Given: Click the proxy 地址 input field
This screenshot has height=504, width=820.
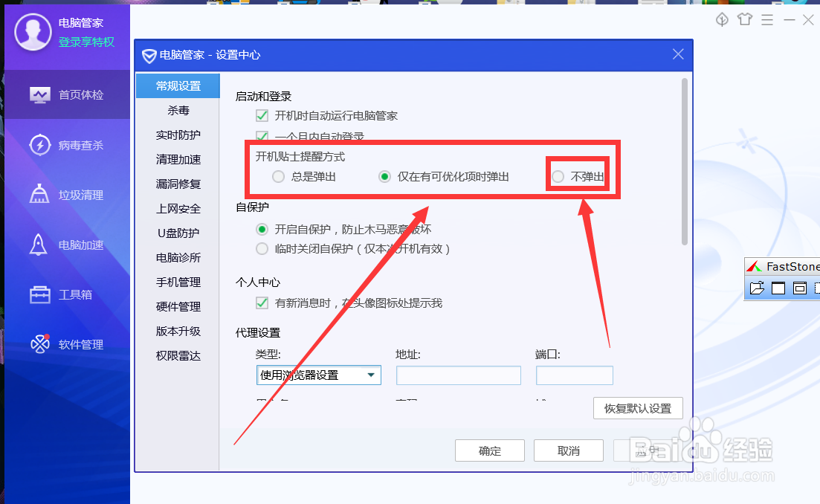Looking at the screenshot, I should click(459, 375).
